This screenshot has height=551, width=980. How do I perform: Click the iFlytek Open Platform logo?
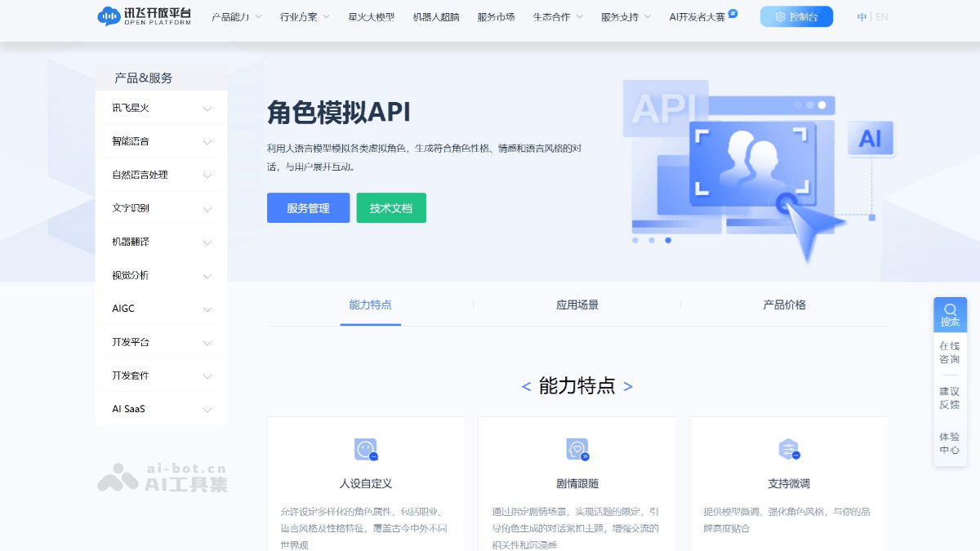[144, 16]
